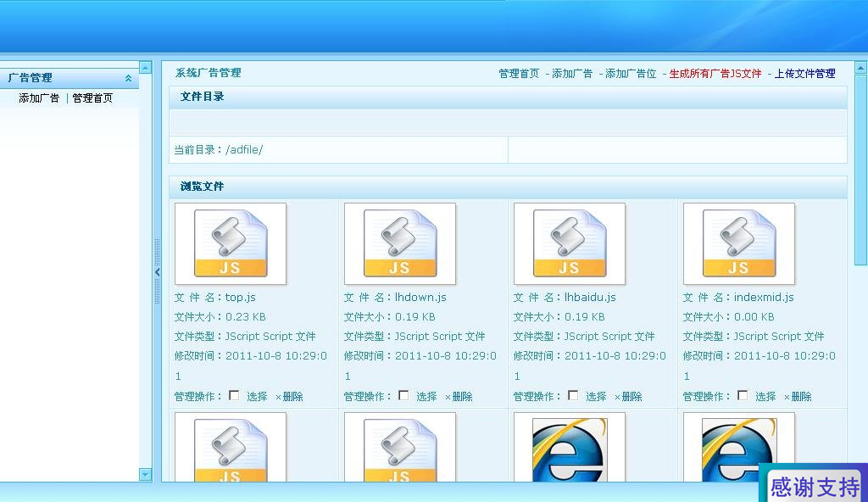This screenshot has width=868, height=502.
Task: Click the file name text top.js
Action: point(240,298)
